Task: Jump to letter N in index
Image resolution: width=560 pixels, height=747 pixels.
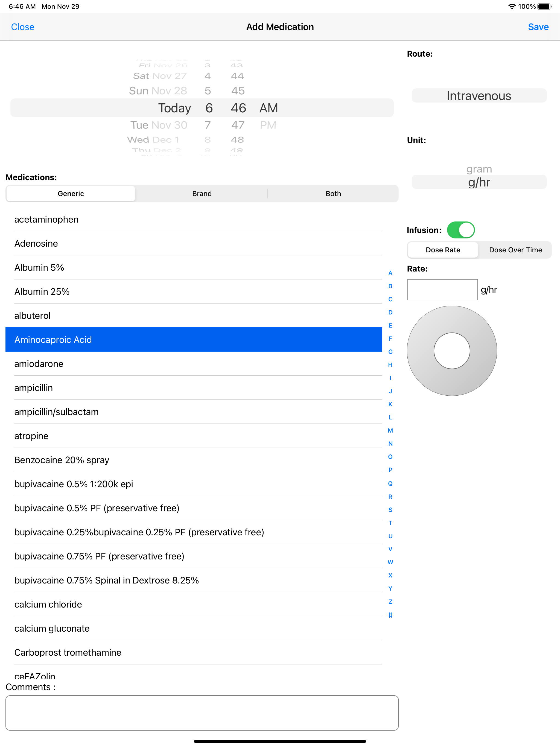Action: pos(390,443)
